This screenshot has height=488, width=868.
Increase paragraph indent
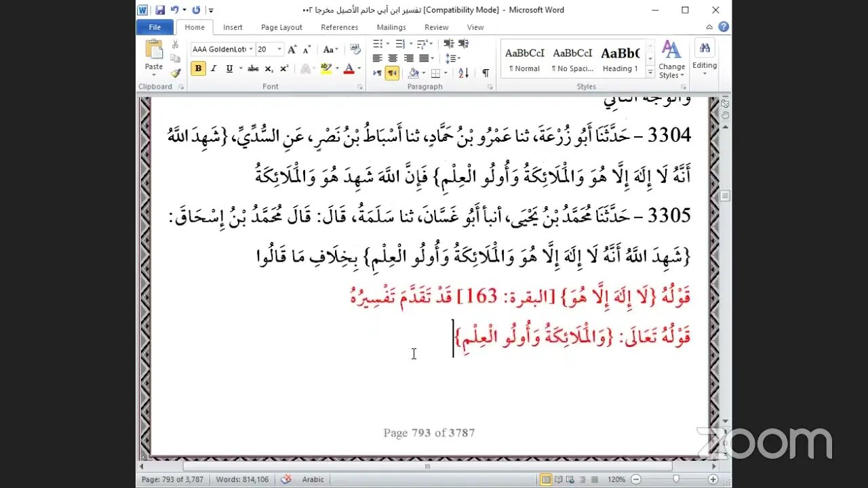464,44
